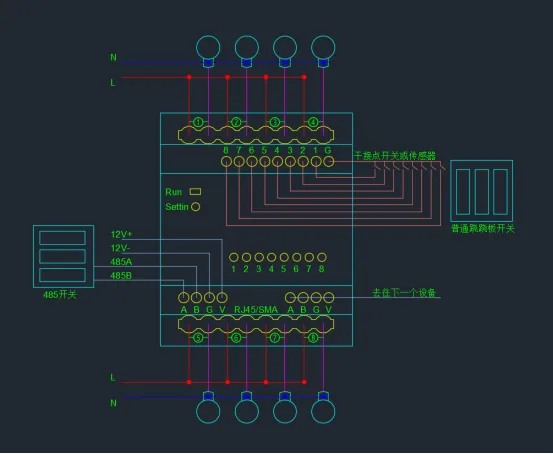Select circled relay label 8
The width and height of the screenshot is (553, 454).
[313, 338]
